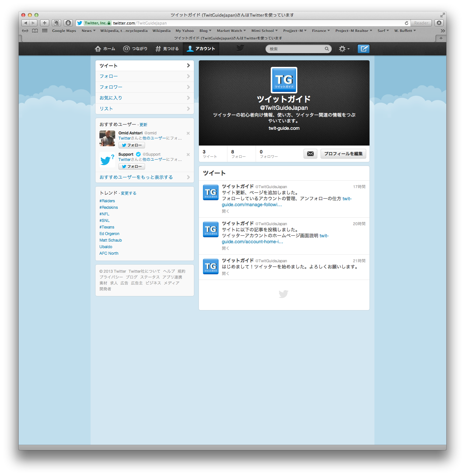Click おすすめユーザーをもっと表示する link
465x476 pixels.
point(145,177)
